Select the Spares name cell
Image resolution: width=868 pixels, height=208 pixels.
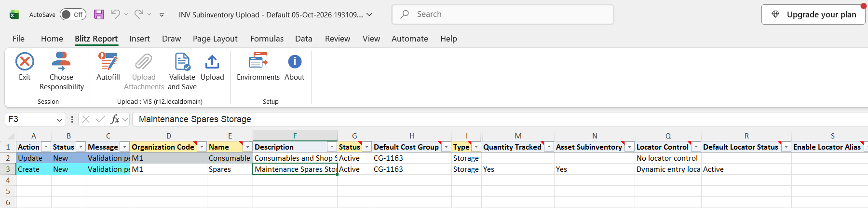(x=230, y=169)
